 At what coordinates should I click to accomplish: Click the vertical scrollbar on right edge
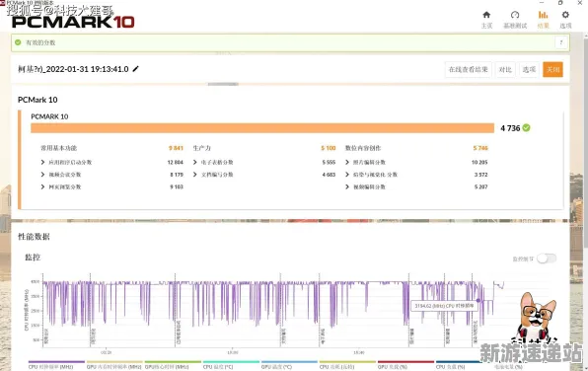[x=586, y=141]
